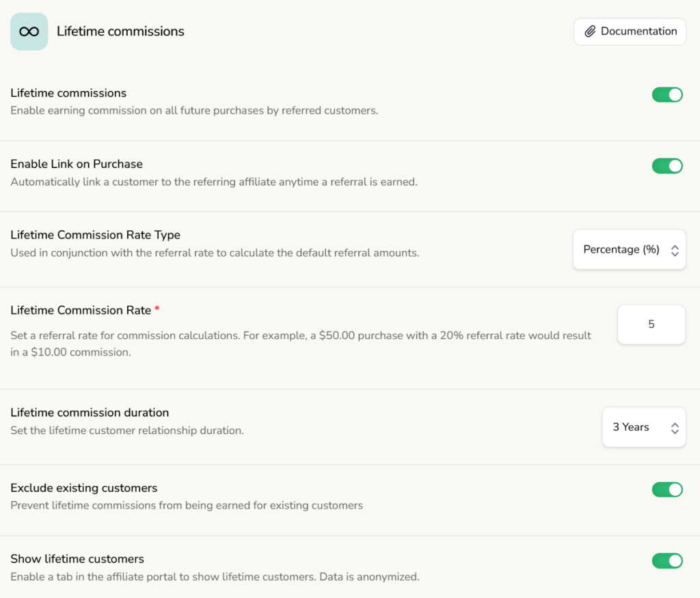Disable the Lifetime commissions toggle
The image size is (700, 598).
click(x=667, y=94)
